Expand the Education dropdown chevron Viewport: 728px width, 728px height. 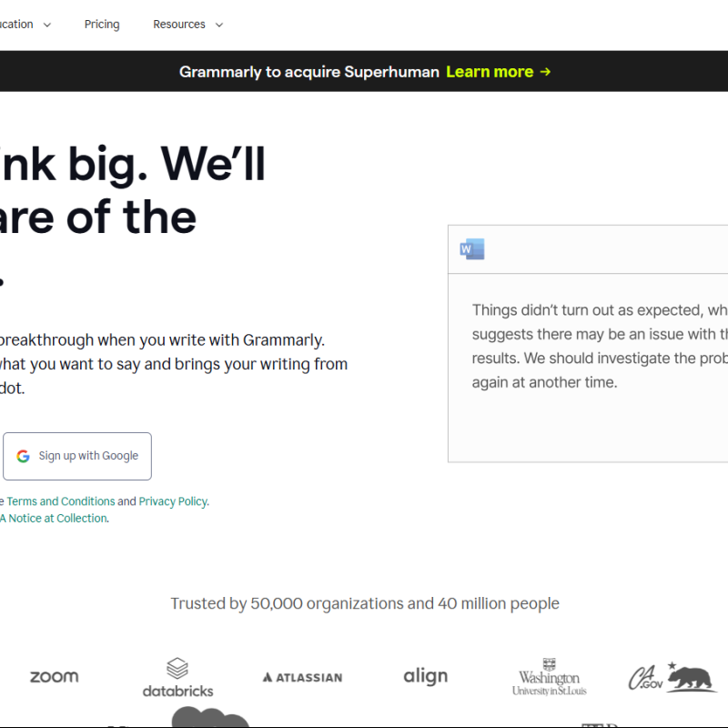tap(47, 25)
